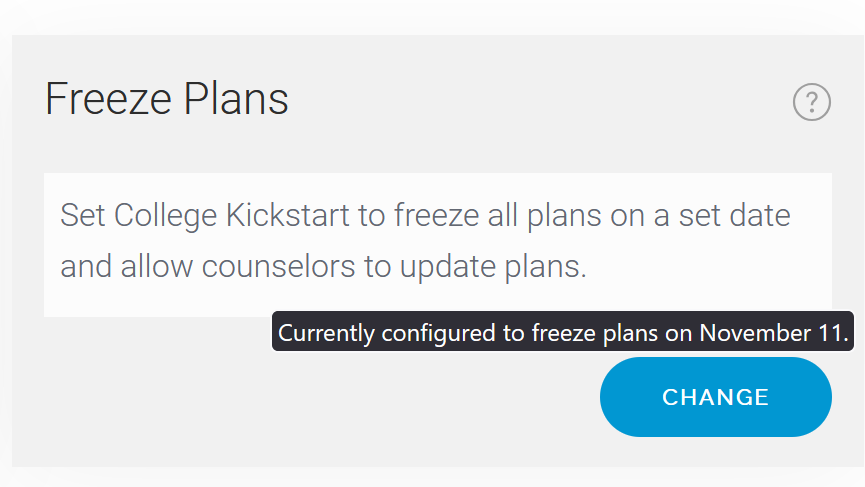Click the CHANGE button
Viewport: 865px width, 487px height.
click(716, 397)
